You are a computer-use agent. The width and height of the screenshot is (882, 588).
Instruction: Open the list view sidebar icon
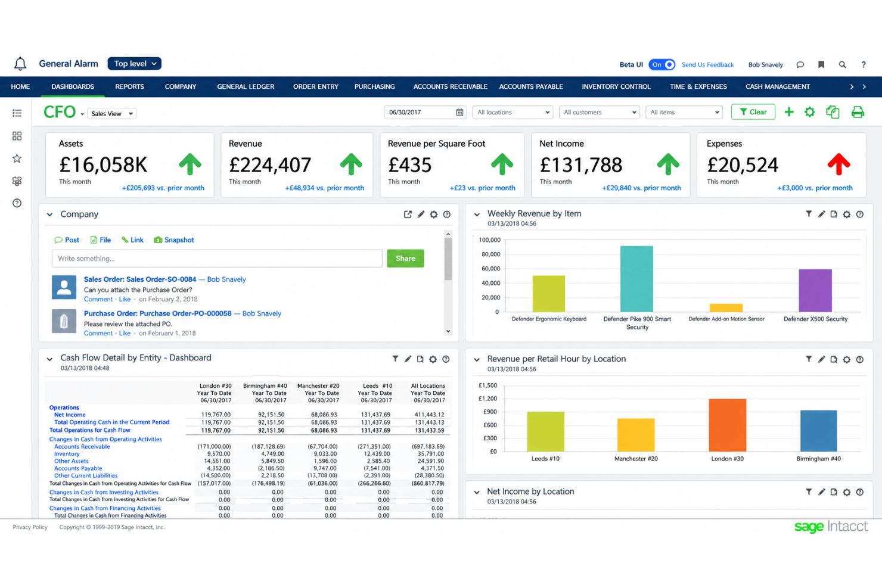17,113
